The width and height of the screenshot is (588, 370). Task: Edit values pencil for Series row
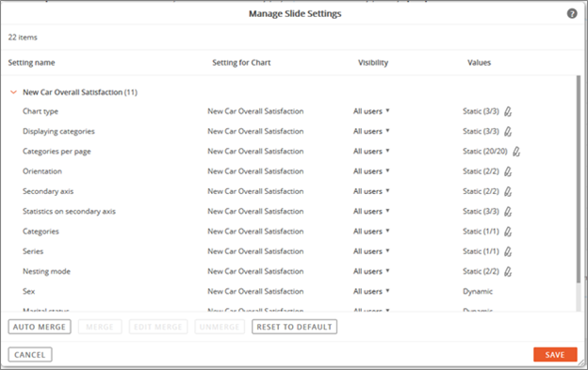pos(508,251)
